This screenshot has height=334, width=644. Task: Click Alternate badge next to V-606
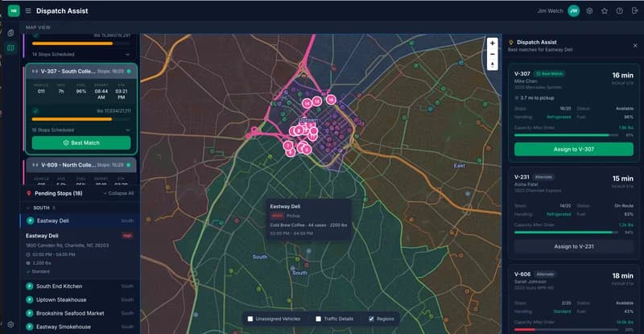pos(545,274)
